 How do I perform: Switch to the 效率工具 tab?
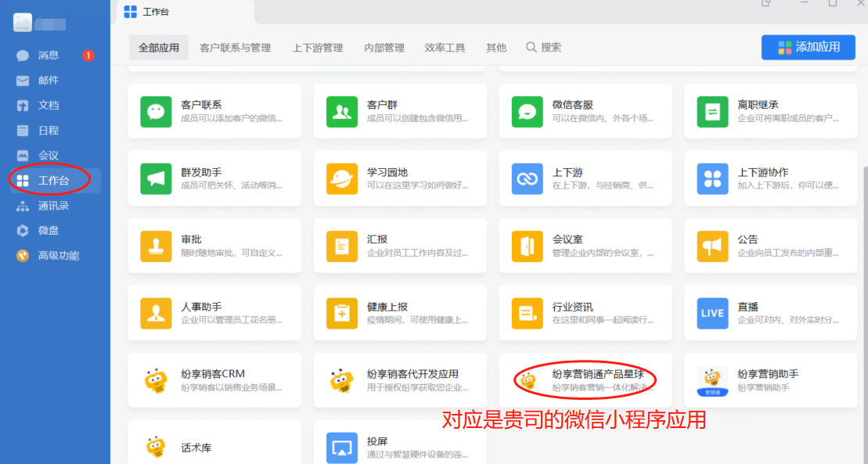(445, 48)
